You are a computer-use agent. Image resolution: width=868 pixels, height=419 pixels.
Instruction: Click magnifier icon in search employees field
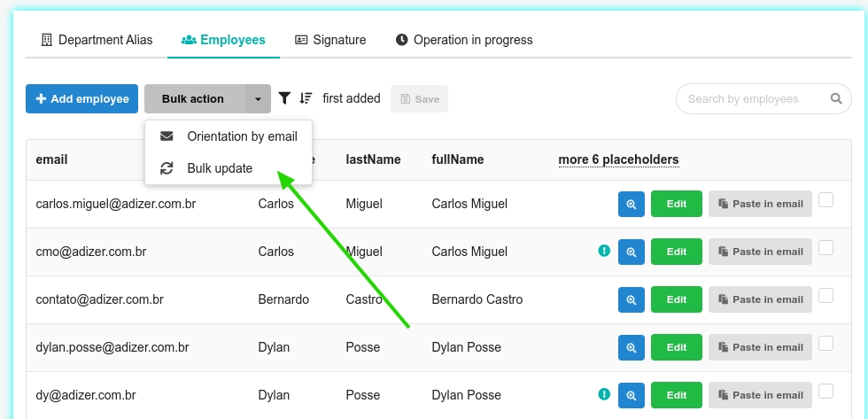coord(836,98)
